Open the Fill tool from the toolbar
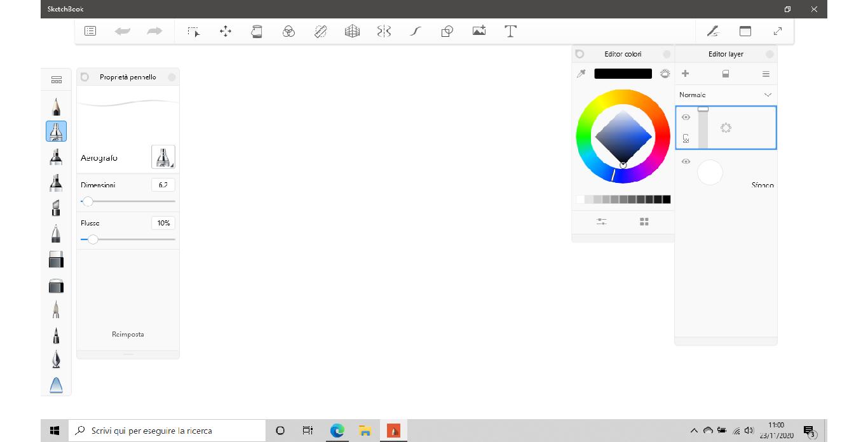 (257, 30)
